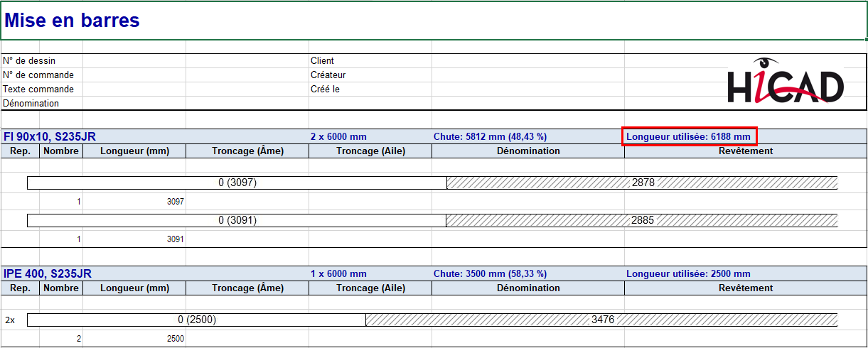Viewport: 868px width, 348px height.
Task: Click "Revêtement" header in IPE 400 section
Action: (x=746, y=288)
